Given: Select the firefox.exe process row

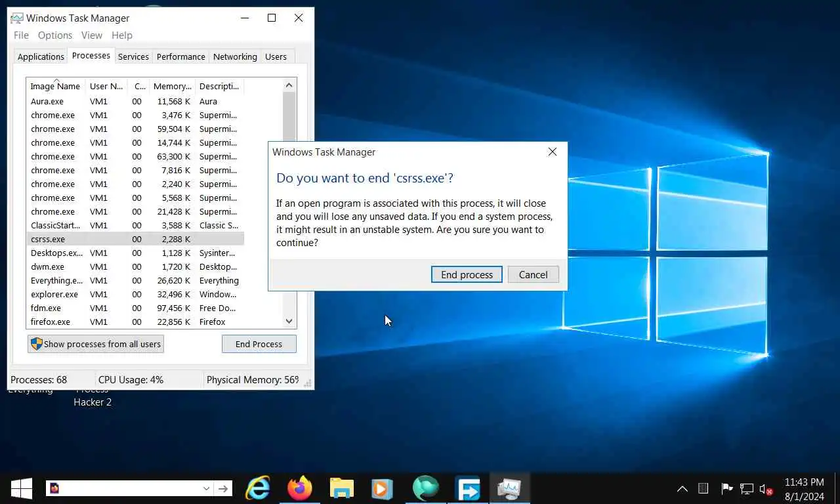Looking at the screenshot, I should [x=135, y=322].
